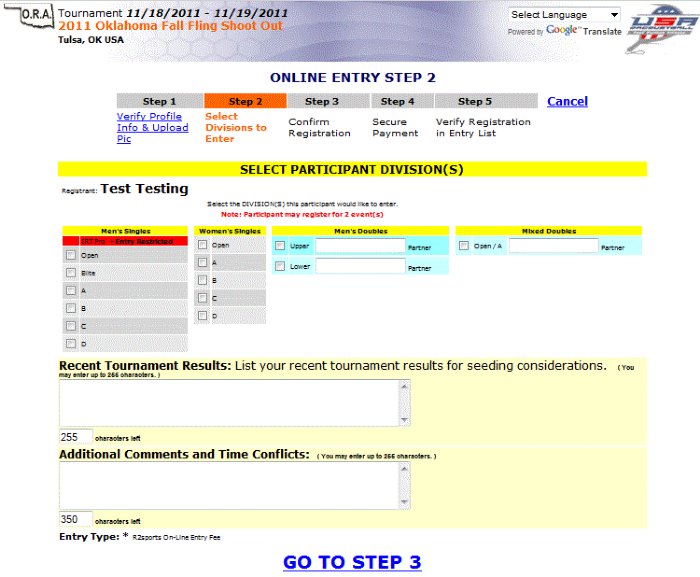The width and height of the screenshot is (700, 577).
Task: Open Verify Profile Info & Upload Pic link
Action: pyautogui.click(x=152, y=127)
